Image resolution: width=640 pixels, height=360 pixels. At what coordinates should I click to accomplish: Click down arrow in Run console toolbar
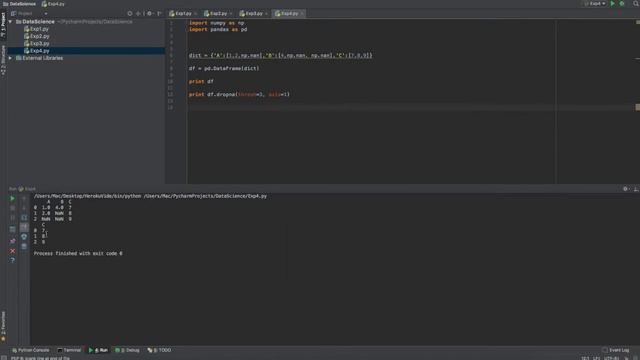[x=24, y=208]
